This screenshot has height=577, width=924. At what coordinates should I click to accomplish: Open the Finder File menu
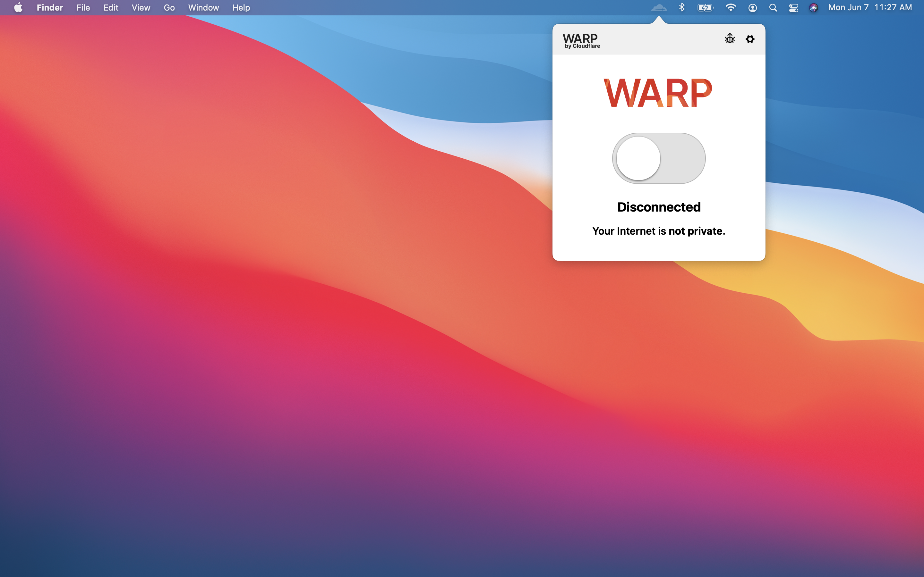coord(83,7)
